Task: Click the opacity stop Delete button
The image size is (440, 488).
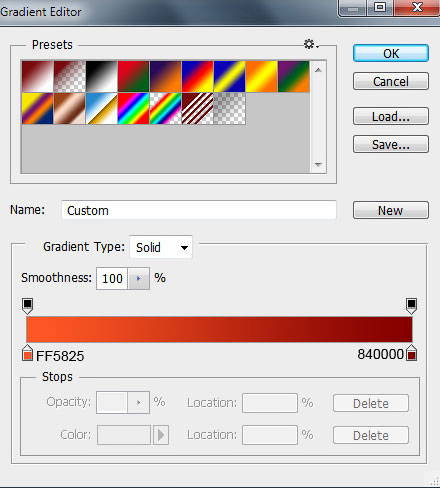Action: coord(371,403)
